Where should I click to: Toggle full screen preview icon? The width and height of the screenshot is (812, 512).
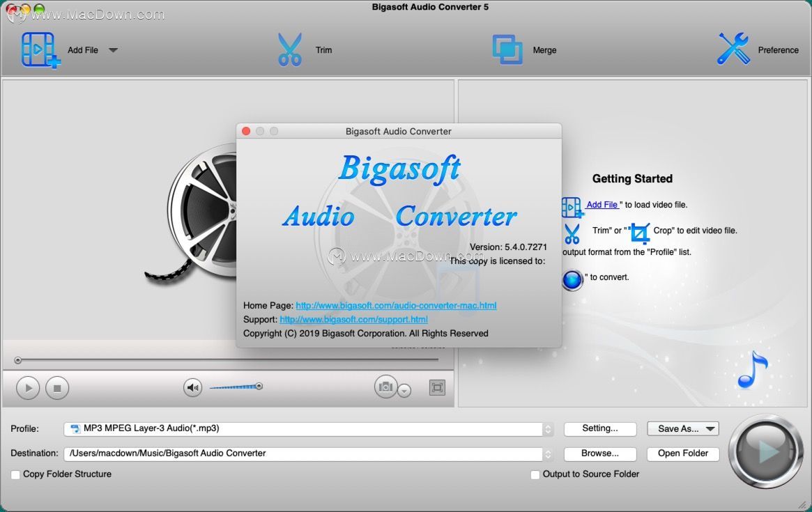[x=437, y=387]
